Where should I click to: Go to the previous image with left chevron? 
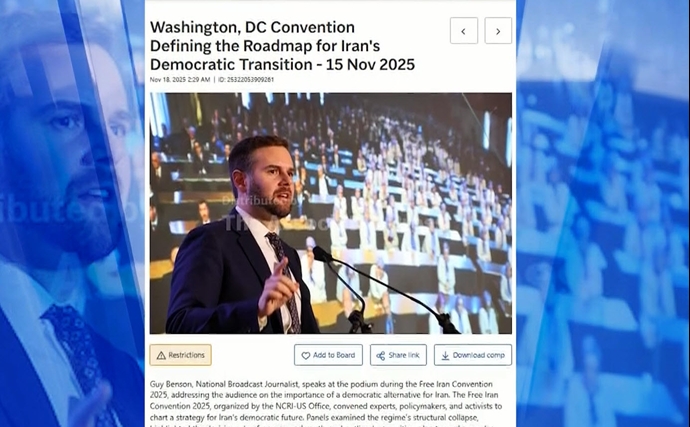(464, 31)
